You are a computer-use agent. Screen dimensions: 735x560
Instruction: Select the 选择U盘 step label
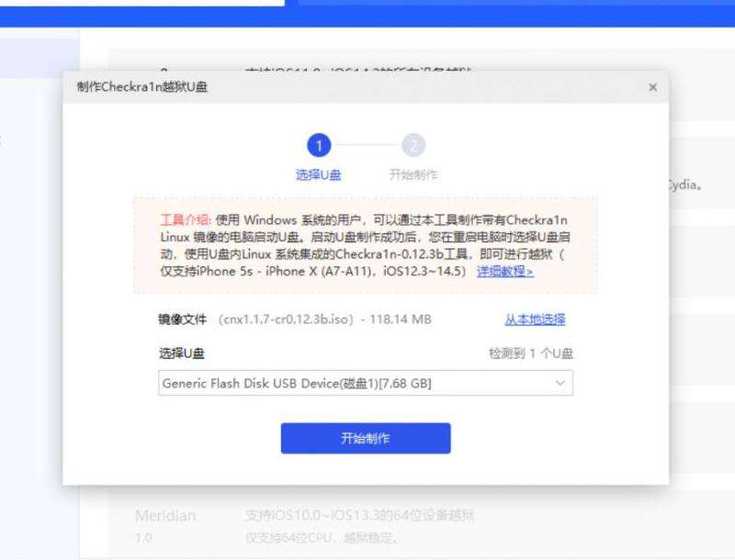(x=319, y=174)
